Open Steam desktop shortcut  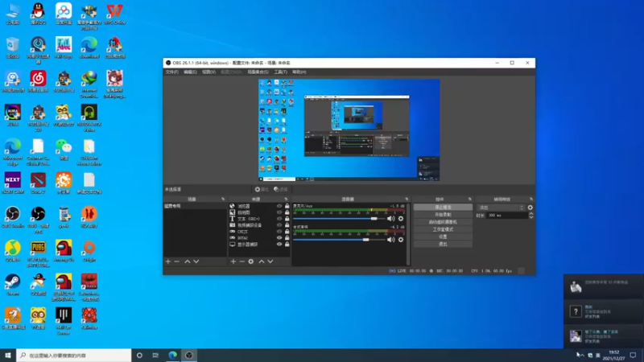[x=13, y=285]
